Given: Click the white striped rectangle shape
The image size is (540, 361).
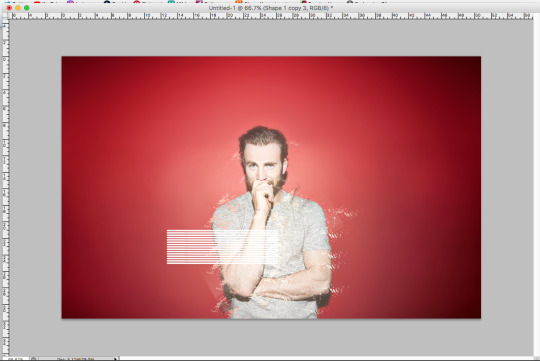Looking at the screenshot, I should point(222,247).
